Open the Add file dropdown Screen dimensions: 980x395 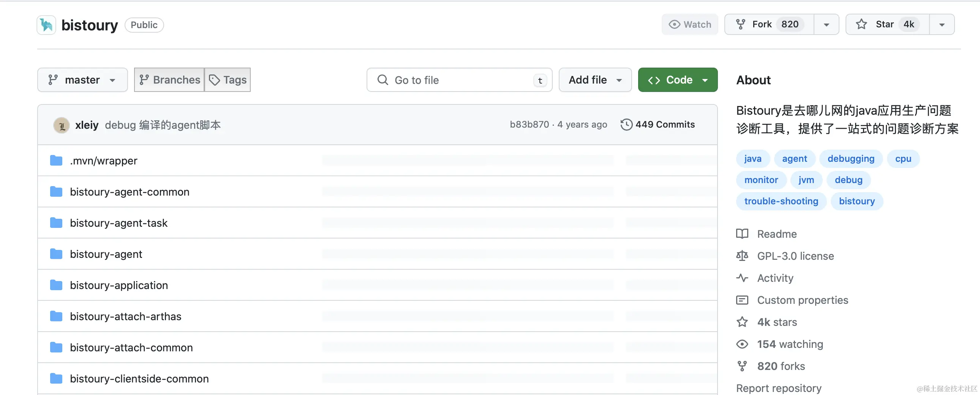tap(595, 80)
